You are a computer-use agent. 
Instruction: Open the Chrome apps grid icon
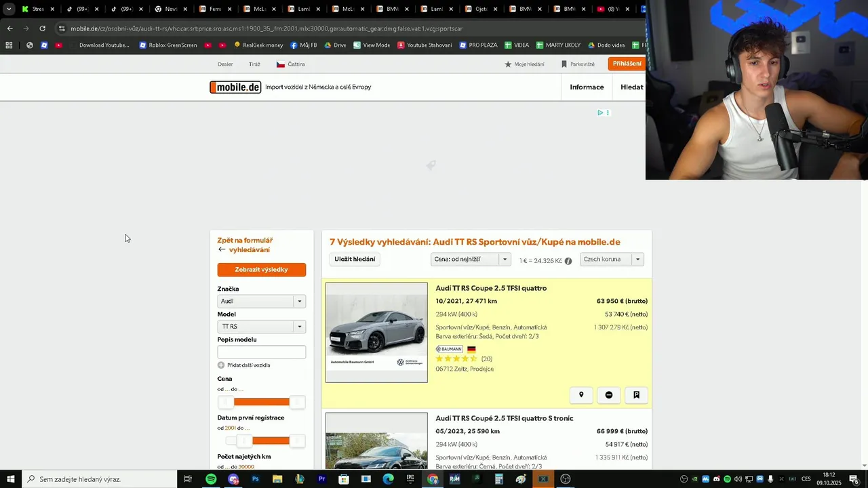tap(9, 45)
